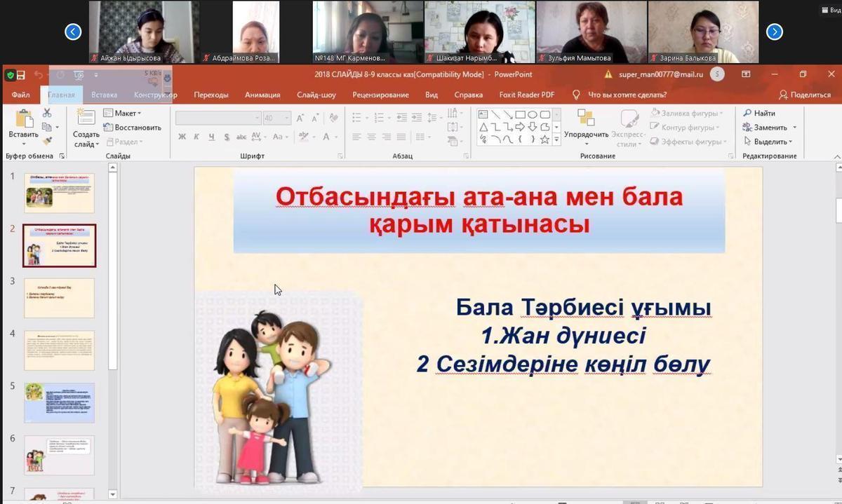Open the Файл menu
This screenshot has width=842, height=504.
[20, 95]
